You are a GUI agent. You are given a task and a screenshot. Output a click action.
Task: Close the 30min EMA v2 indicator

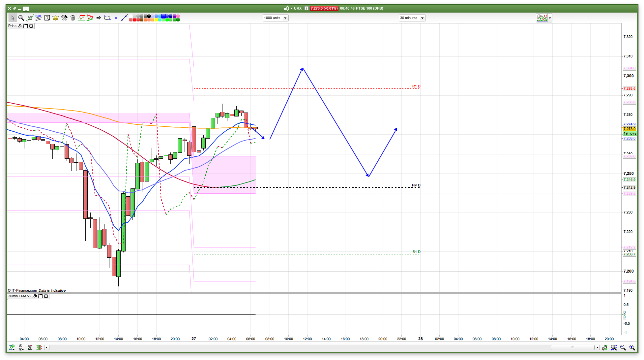click(x=46, y=296)
